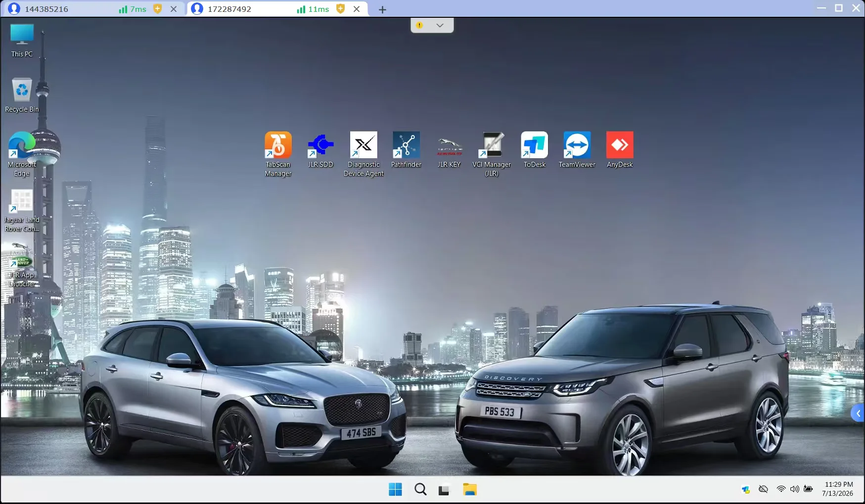Switch to the 172287492 session tab
The image size is (865, 504).
pos(277,9)
